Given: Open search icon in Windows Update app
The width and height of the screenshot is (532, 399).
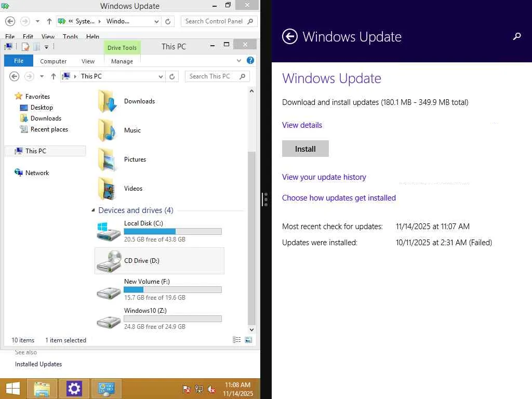Looking at the screenshot, I should point(517,36).
